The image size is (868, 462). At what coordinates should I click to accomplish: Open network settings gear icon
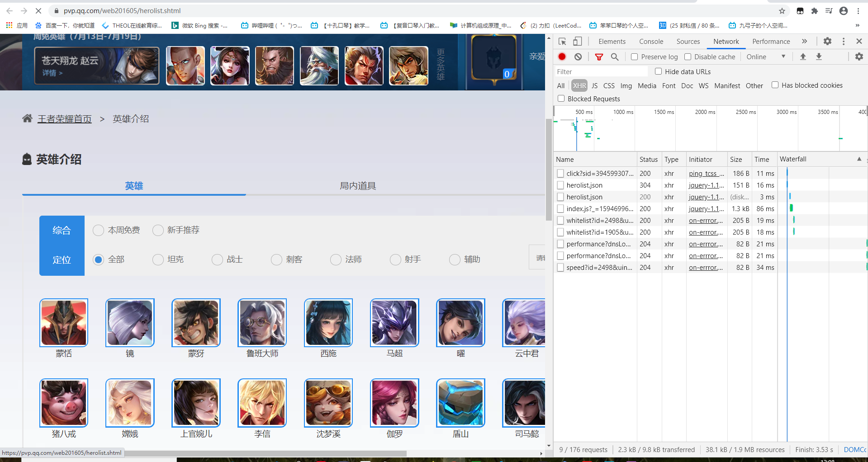[x=859, y=57]
